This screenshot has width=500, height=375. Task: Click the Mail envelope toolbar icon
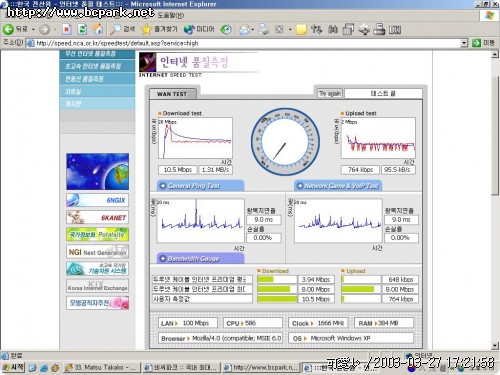pyautogui.click(x=245, y=29)
